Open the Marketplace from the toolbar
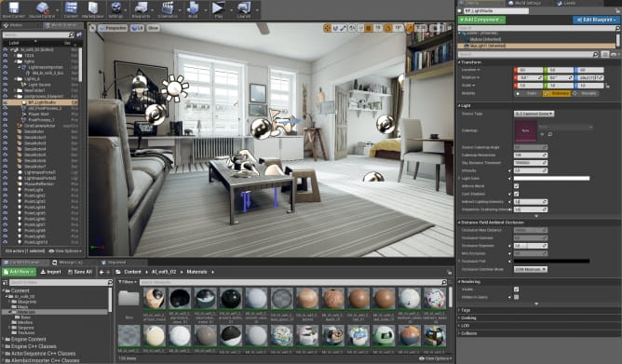The width and height of the screenshot is (622, 364). click(93, 8)
